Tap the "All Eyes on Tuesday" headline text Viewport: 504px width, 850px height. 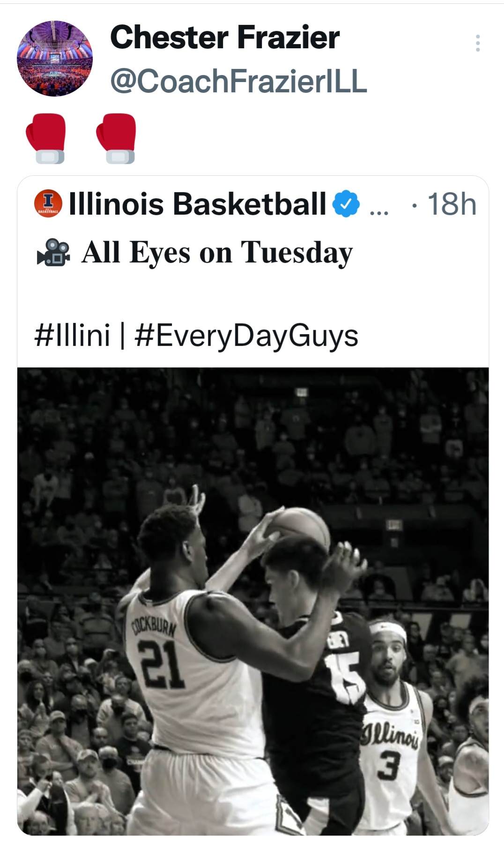(217, 253)
